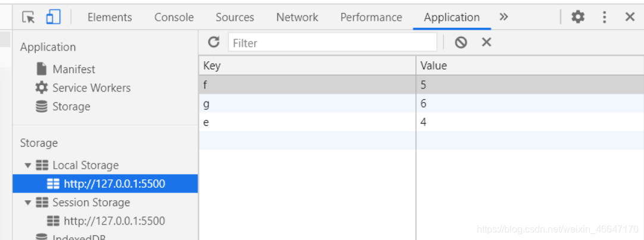Open Service Workers section
This screenshot has height=240, width=644.
[x=91, y=88]
